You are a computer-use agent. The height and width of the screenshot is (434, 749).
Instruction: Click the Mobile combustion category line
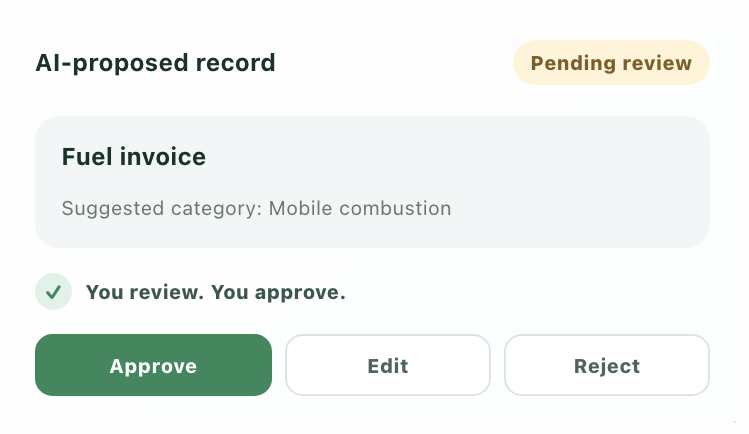pos(257,209)
